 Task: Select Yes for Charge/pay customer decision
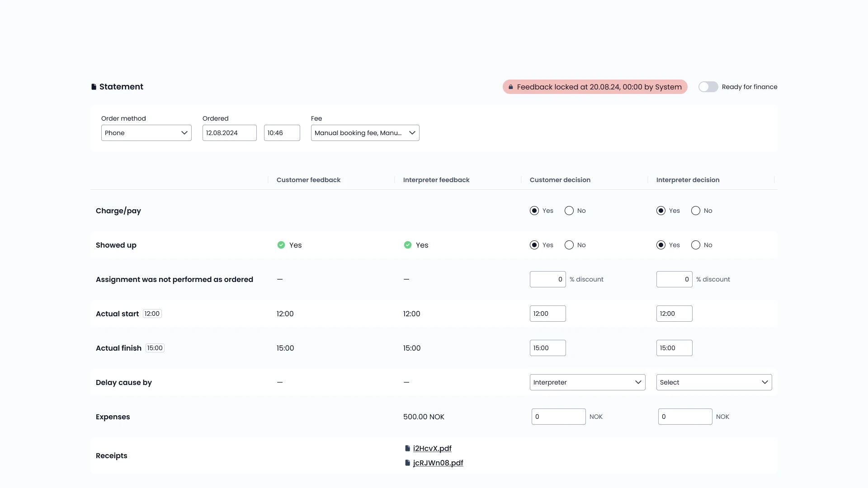click(x=534, y=211)
